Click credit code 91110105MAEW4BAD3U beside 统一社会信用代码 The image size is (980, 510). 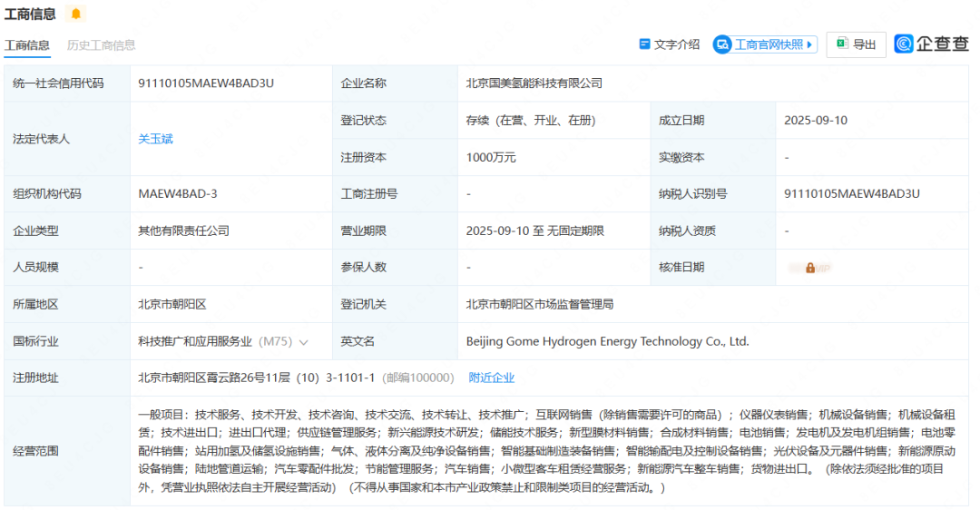click(206, 83)
